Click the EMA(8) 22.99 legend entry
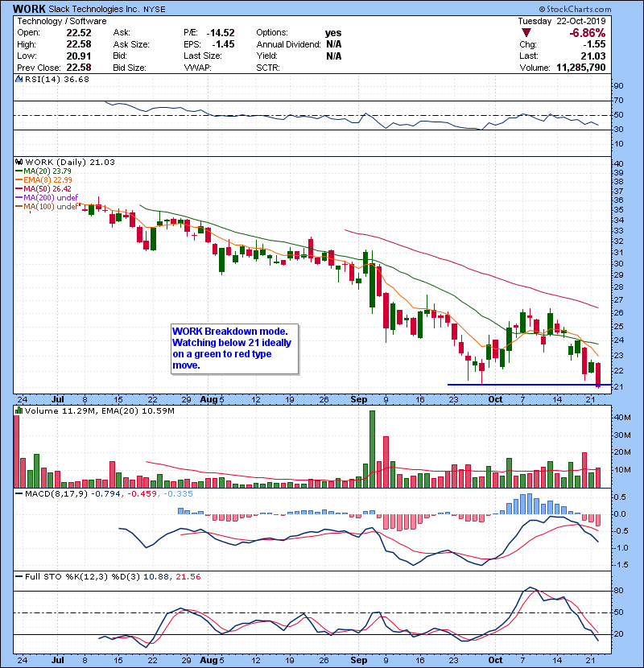 (43, 179)
